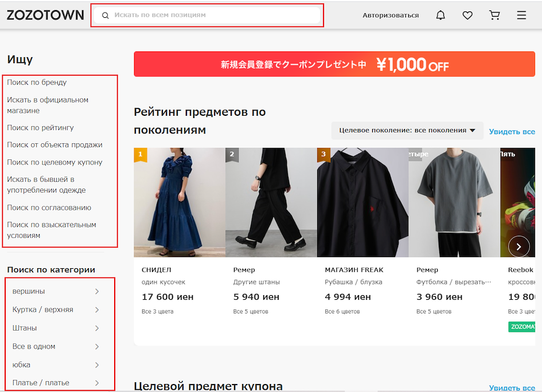Expand the 'Все в одном' category
Image resolution: width=542 pixels, height=392 pixels.
56,346
